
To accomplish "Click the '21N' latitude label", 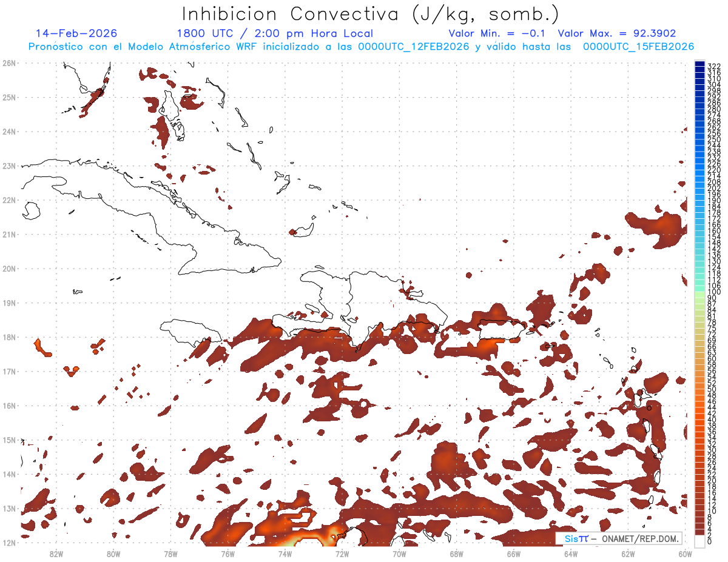I will pyautogui.click(x=8, y=234).
